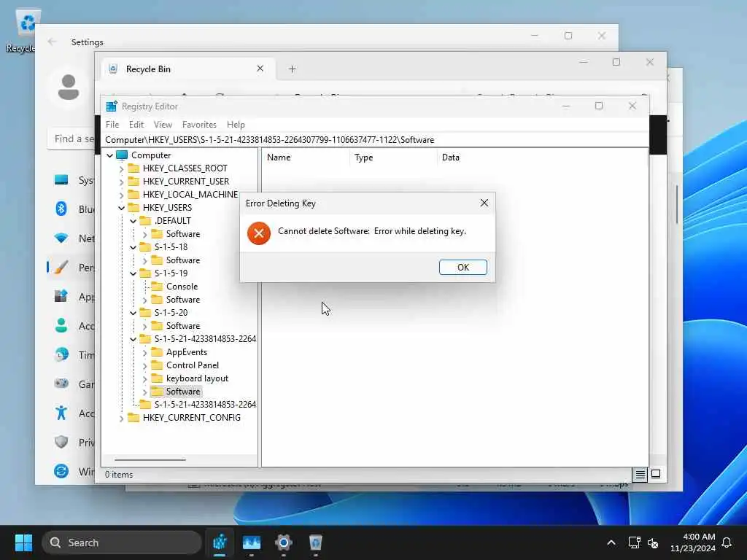Switch to large icons view in Recycle Bin

[656, 474]
